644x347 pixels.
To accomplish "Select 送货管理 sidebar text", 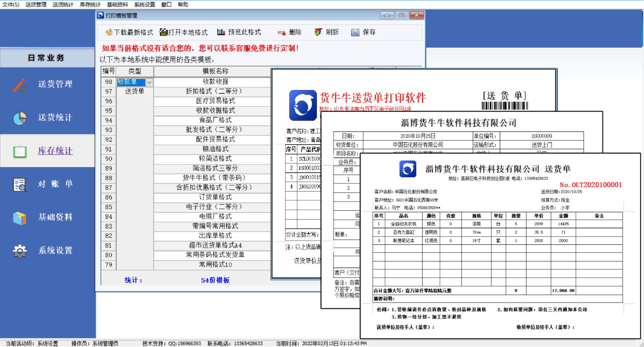I will (55, 84).
